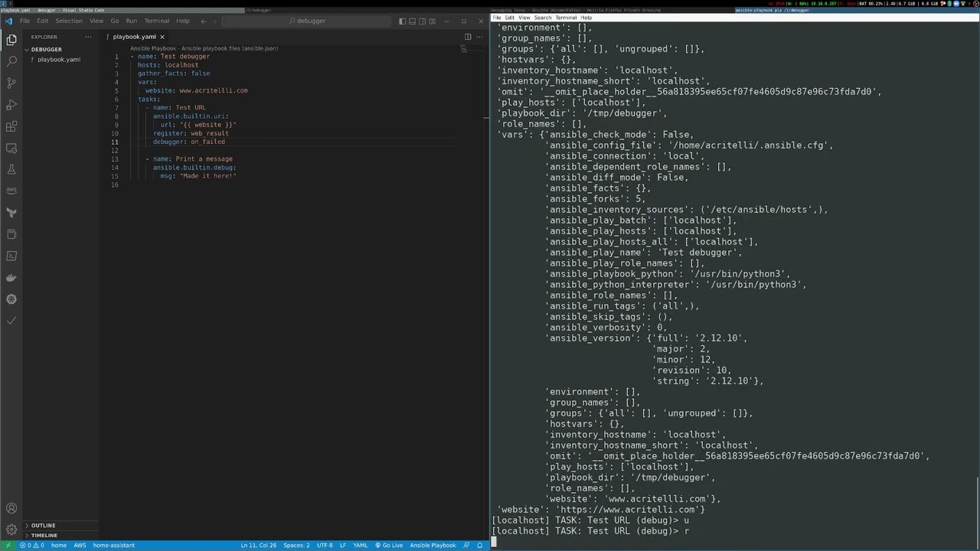
Task: Click the Go Live status bar button
Action: pos(389,546)
